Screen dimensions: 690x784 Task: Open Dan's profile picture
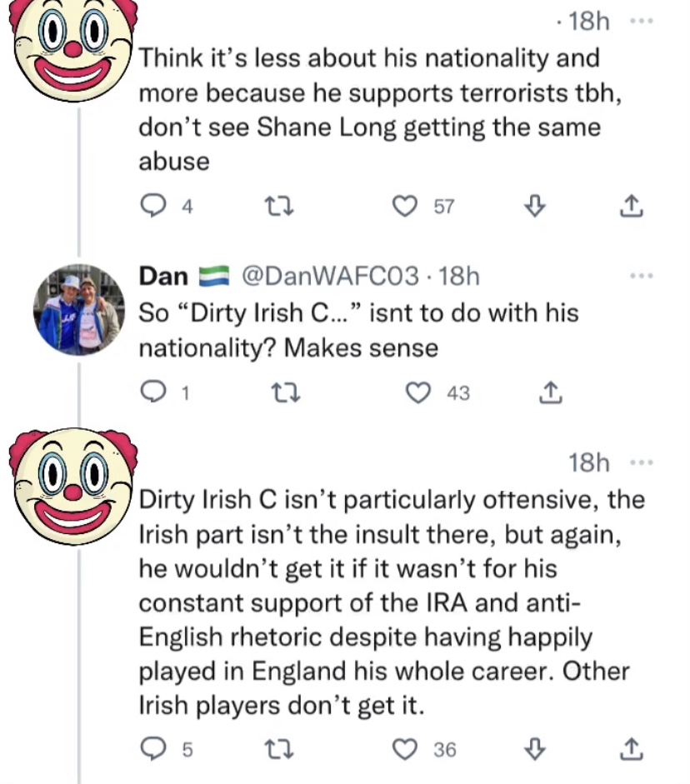79,308
